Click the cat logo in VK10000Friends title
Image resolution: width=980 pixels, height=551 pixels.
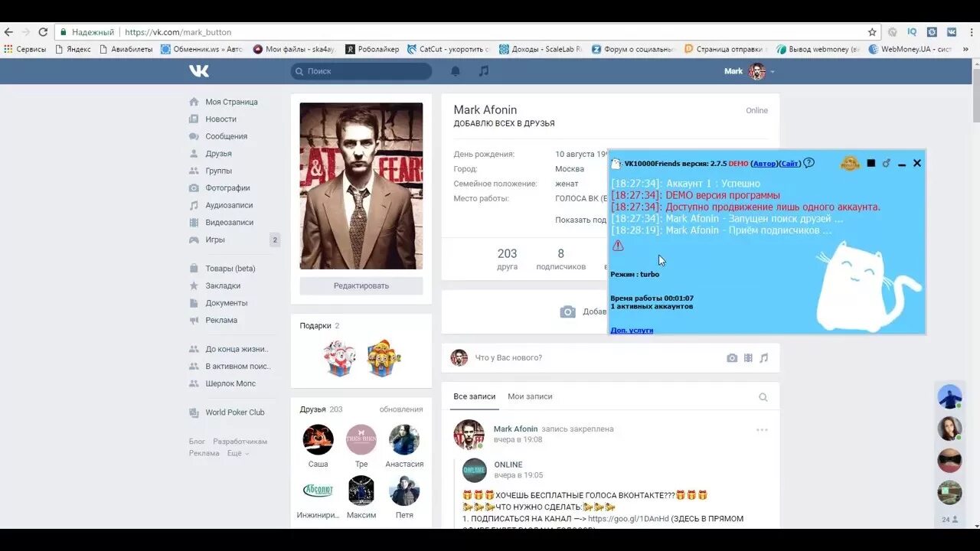click(616, 163)
